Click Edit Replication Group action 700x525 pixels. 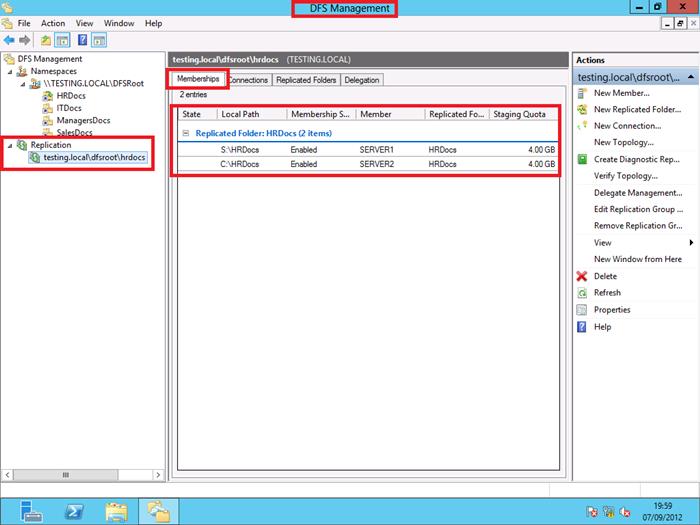(x=638, y=209)
